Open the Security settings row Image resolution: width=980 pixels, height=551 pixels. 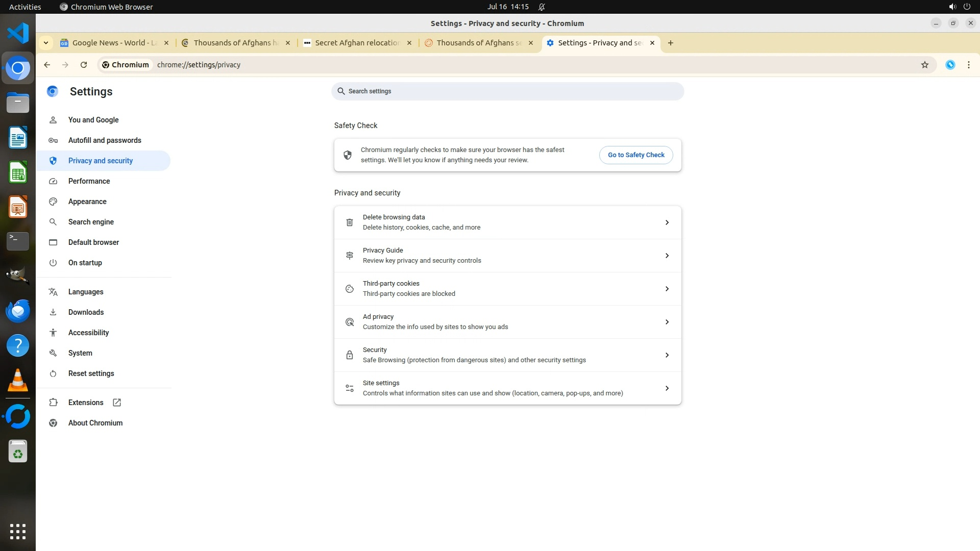507,355
